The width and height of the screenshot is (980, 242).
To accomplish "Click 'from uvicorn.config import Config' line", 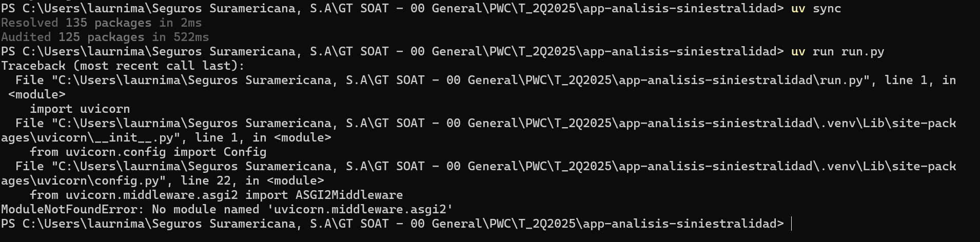I will coord(148,152).
